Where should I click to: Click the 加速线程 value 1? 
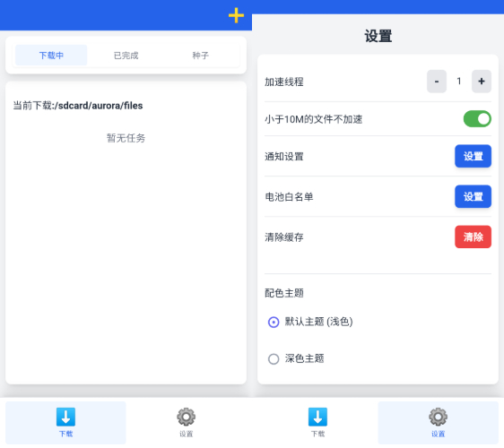point(459,82)
